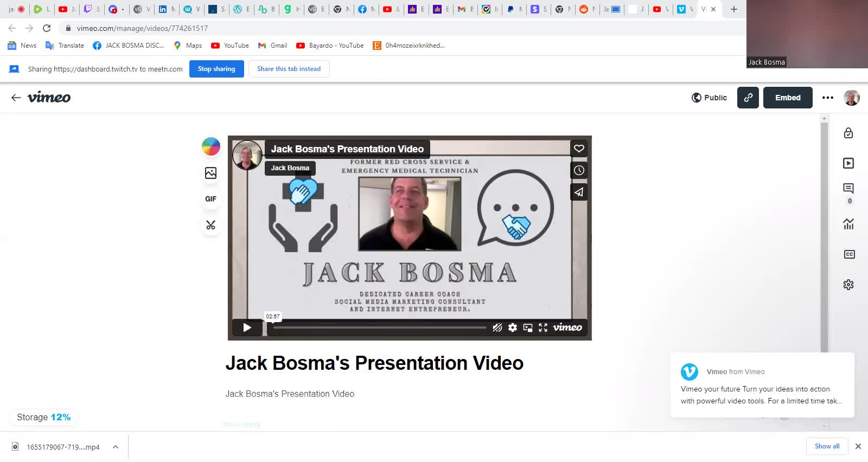Open the Vimeo promo notification

(x=762, y=385)
